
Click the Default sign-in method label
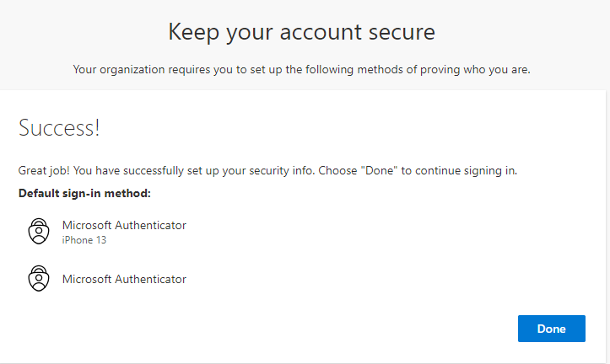[84, 193]
